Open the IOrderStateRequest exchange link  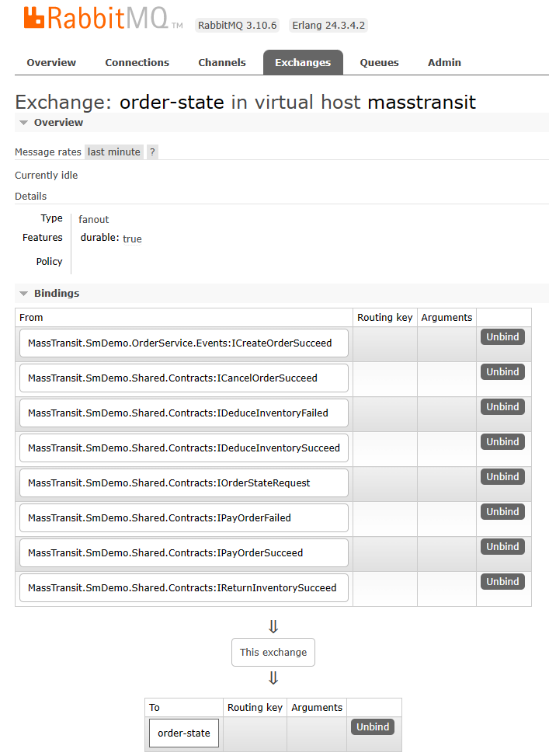click(183, 483)
